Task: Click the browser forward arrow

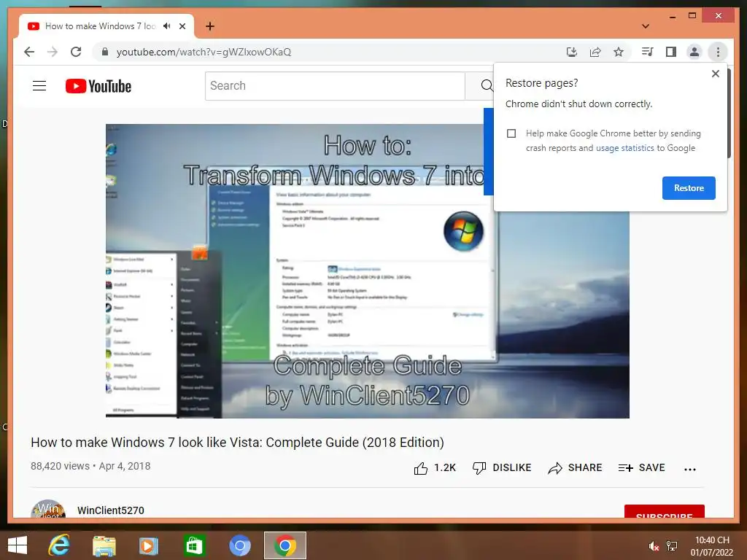Action: (53, 52)
